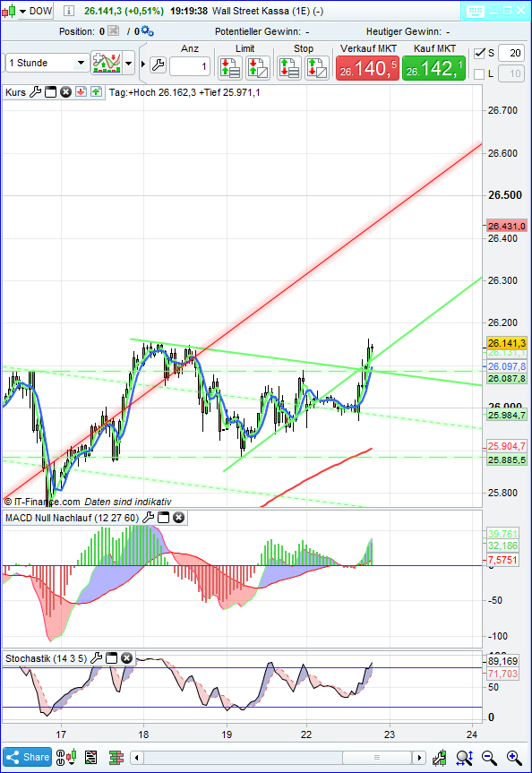The image size is (532, 773).
Task: Click the indicators chart icon
Action: coord(107,63)
